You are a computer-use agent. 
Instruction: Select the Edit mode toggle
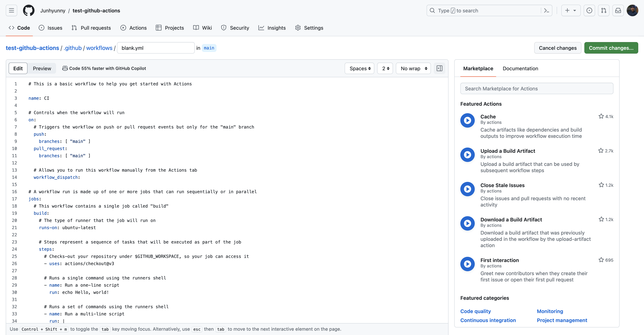pyautogui.click(x=18, y=68)
